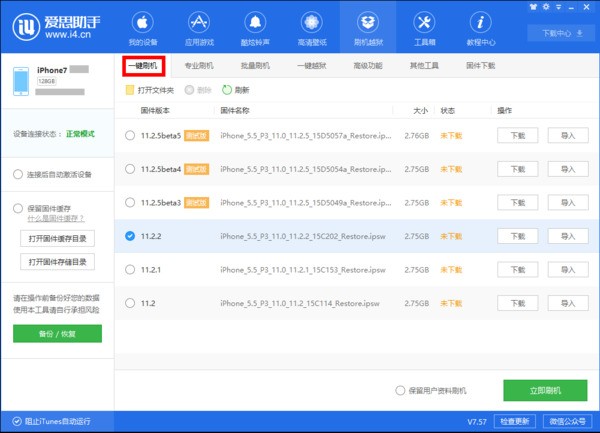Open the 应用游戏 app store section
600x433 pixels.
pos(198,27)
